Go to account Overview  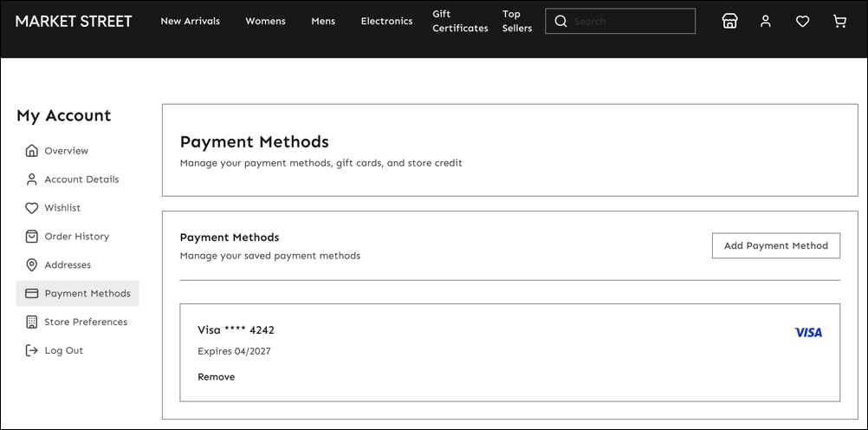pyautogui.click(x=67, y=151)
